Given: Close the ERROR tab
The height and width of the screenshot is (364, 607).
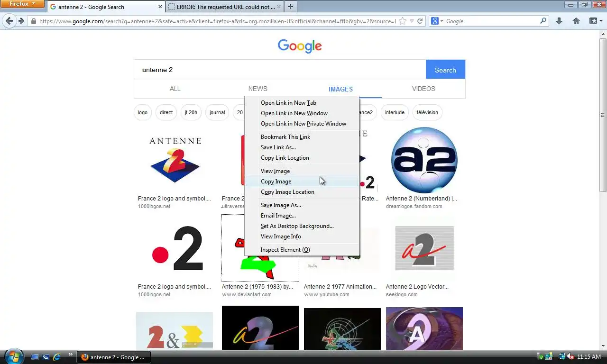Looking at the screenshot, I should coord(278,7).
